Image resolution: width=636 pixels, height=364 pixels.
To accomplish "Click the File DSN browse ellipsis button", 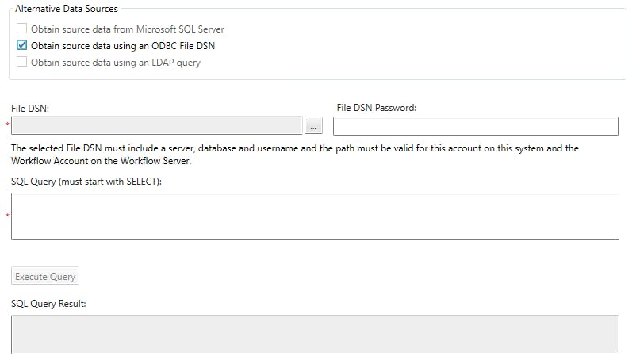I will pyautogui.click(x=314, y=126).
